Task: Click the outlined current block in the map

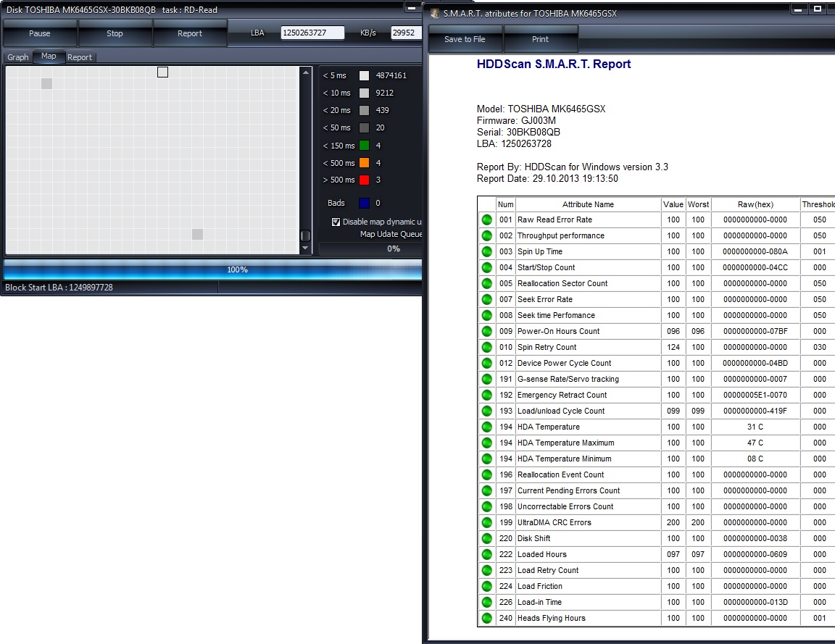Action: pos(163,72)
